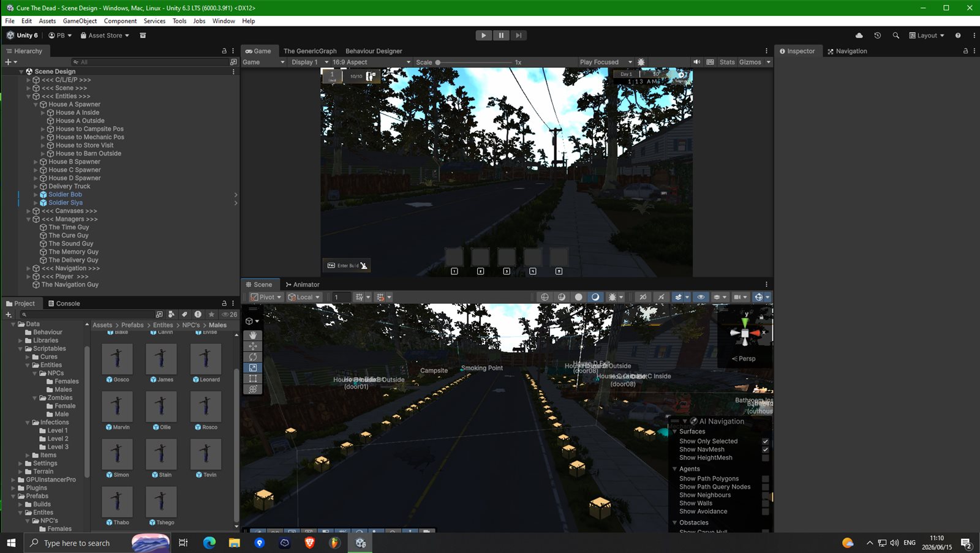Select the Rotate tool in Scene toolbar
Screen dimensions: 980x553
point(253,357)
